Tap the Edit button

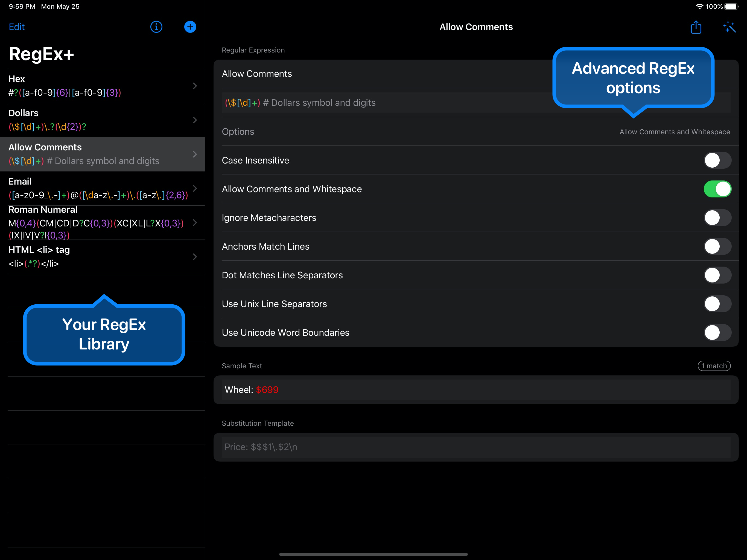pos(17,27)
